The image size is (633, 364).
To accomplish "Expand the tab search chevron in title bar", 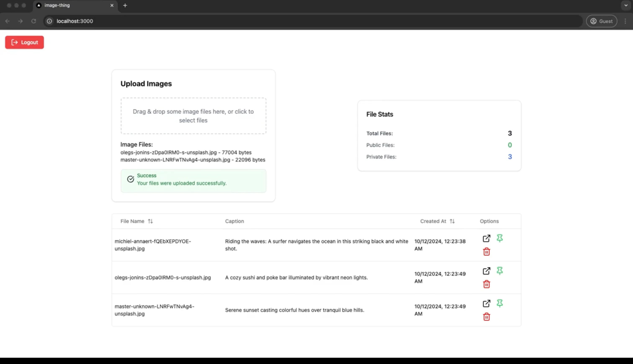I will click(626, 5).
